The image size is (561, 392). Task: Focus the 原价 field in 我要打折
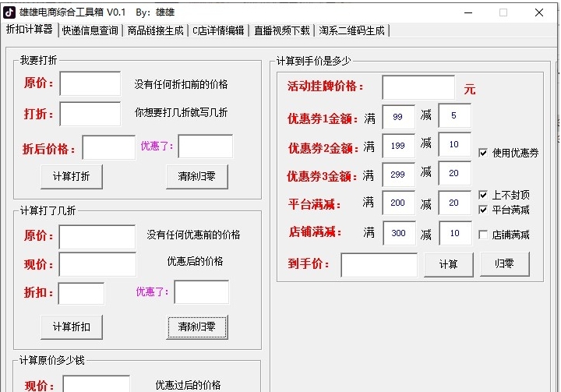click(x=90, y=83)
